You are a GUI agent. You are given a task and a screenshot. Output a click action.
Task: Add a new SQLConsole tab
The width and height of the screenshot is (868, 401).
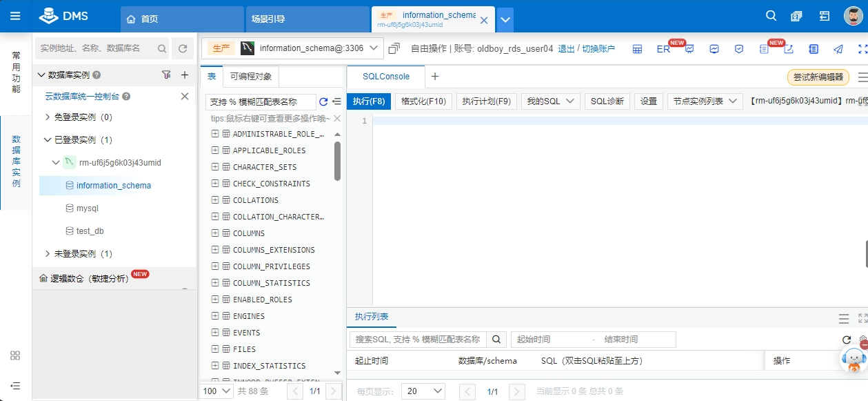point(434,77)
